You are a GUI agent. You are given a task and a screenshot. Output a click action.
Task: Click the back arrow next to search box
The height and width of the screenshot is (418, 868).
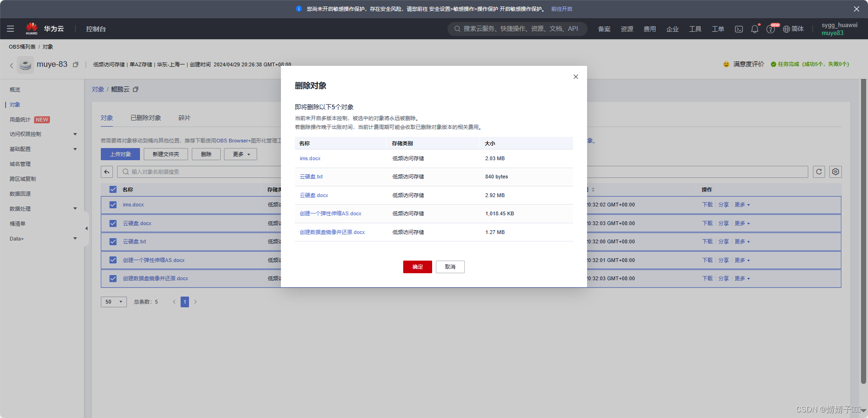(x=107, y=172)
